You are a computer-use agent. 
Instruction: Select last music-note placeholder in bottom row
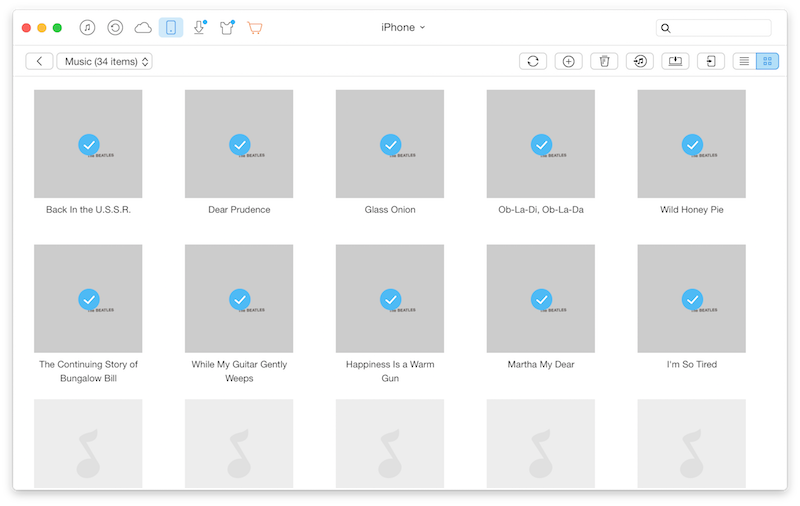click(691, 444)
